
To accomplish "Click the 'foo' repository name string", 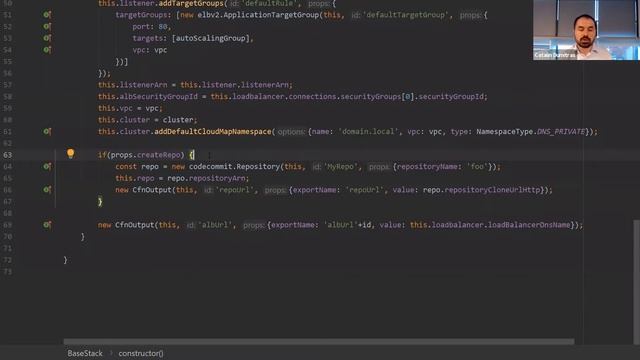I will 477,167.
